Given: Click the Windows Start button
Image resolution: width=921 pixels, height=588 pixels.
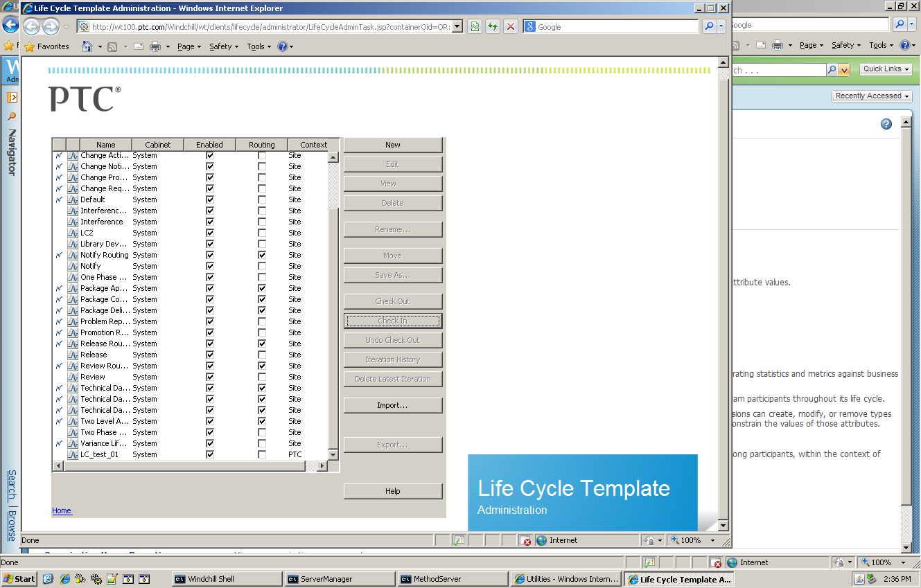Looking at the screenshot, I should 19,579.
